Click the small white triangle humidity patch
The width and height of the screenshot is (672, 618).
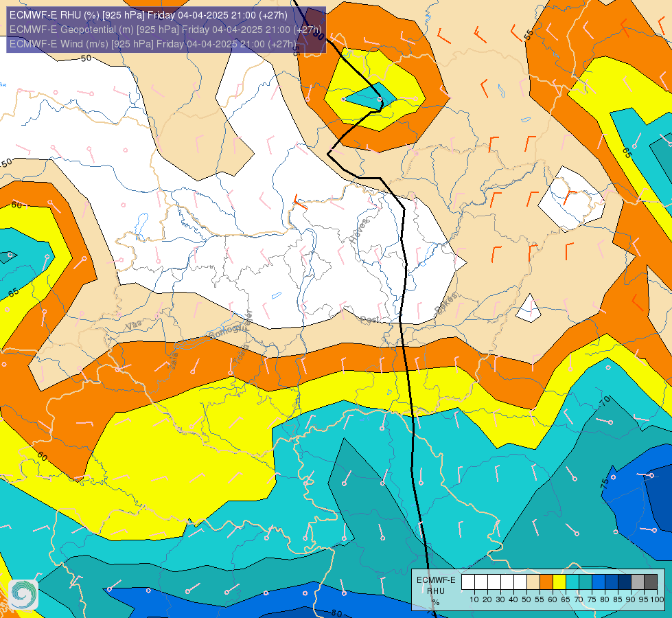tap(530, 309)
